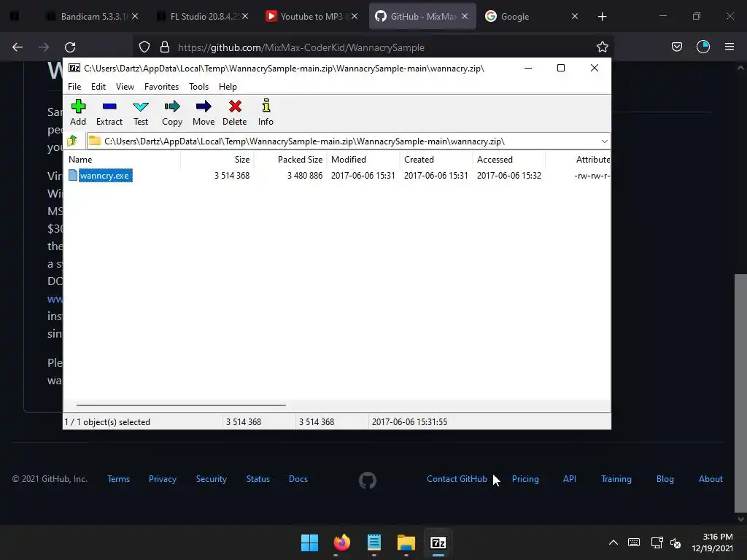This screenshot has height=560, width=747.
Task: Open the Docs link in GitHub footer
Action: 298,479
